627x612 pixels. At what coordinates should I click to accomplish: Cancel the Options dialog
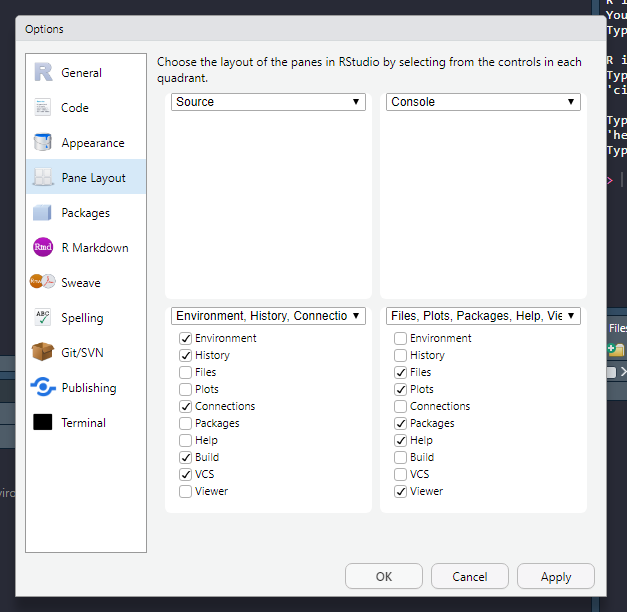pyautogui.click(x=469, y=576)
